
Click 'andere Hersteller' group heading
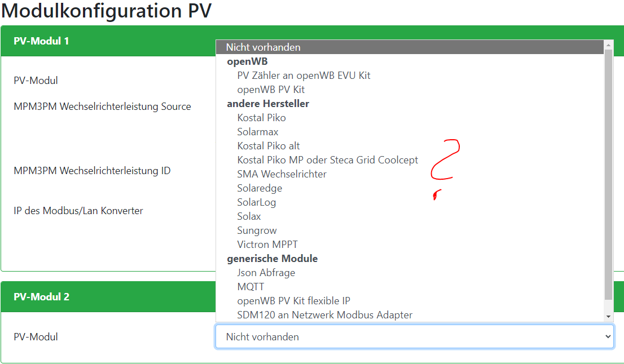(268, 104)
